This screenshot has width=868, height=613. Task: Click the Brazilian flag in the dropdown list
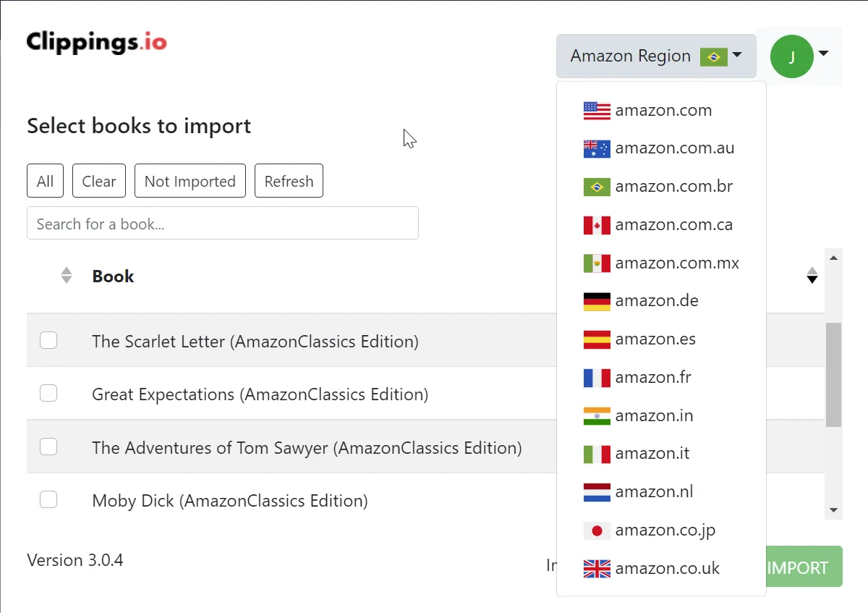(x=597, y=187)
